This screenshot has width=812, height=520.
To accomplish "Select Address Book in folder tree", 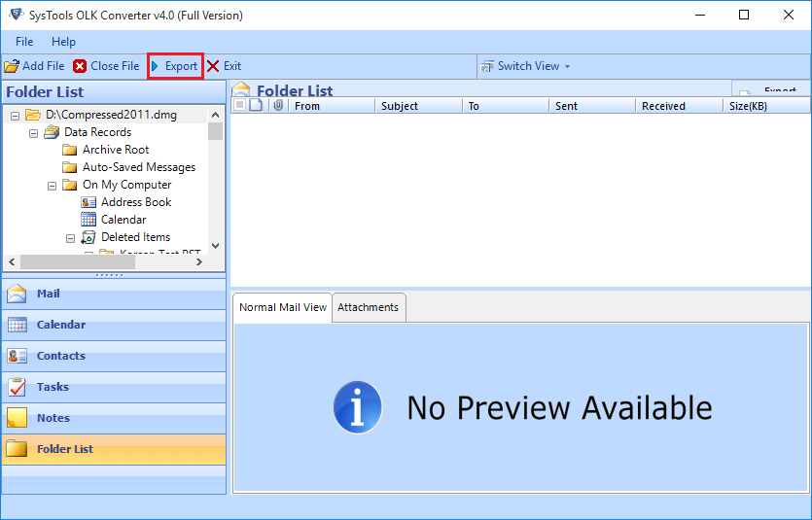I will pos(135,202).
